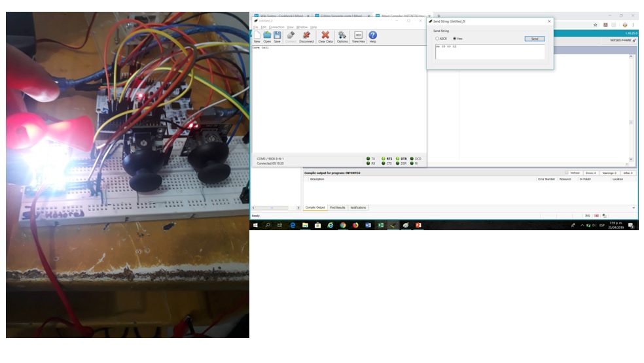
Task: Show hidden system tray icons
Action: [582, 225]
